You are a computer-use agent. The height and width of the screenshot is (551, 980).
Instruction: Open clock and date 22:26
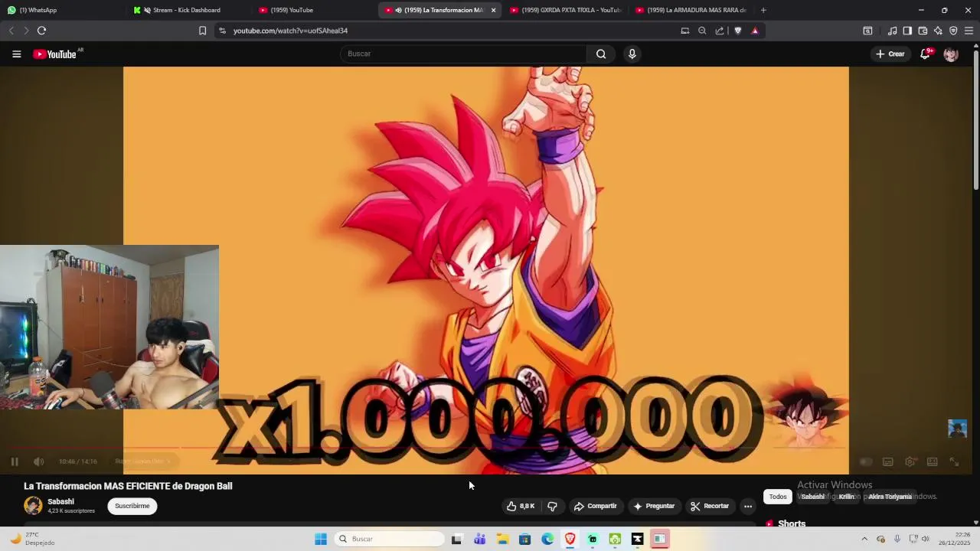[x=955, y=539]
